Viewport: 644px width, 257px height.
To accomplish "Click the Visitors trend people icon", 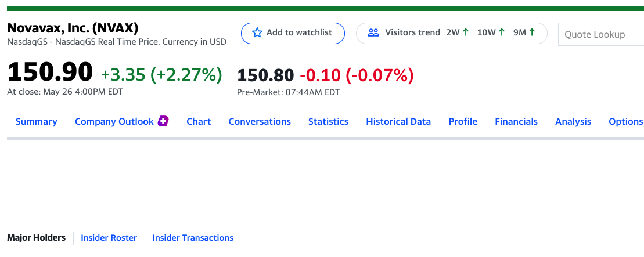I will [x=373, y=33].
